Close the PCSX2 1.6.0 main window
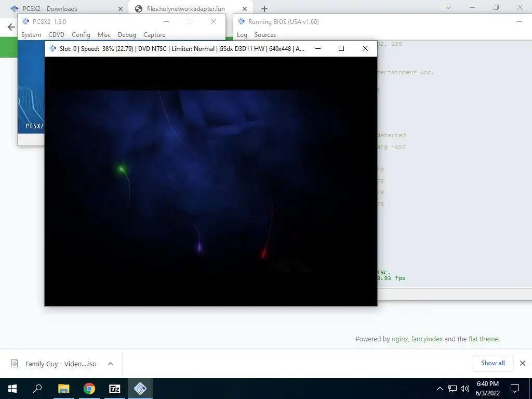 pyautogui.click(x=214, y=21)
